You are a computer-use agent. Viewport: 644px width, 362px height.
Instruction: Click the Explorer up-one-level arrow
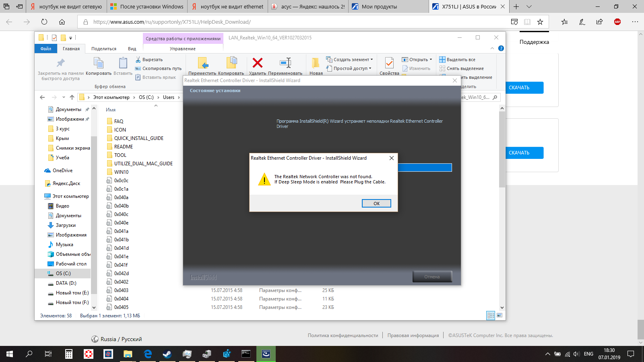click(x=72, y=97)
